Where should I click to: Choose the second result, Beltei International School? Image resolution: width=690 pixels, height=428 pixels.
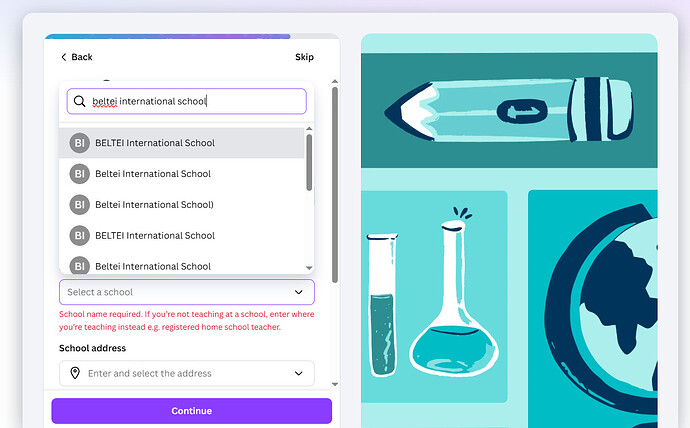point(181,174)
